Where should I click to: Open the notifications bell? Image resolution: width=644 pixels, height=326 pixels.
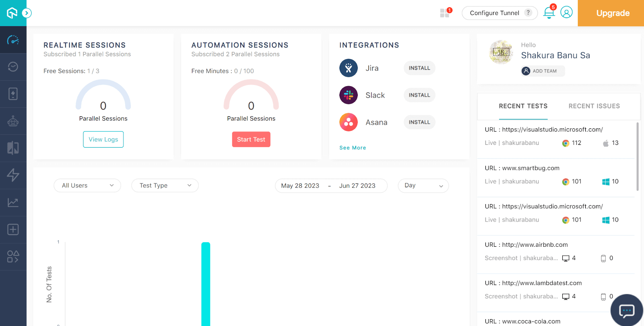[549, 13]
